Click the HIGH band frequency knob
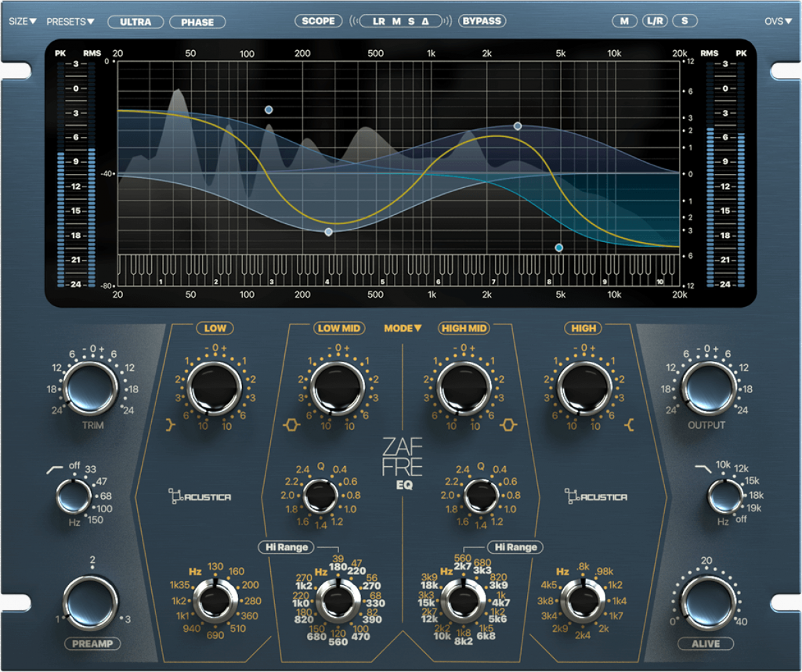 583,602
